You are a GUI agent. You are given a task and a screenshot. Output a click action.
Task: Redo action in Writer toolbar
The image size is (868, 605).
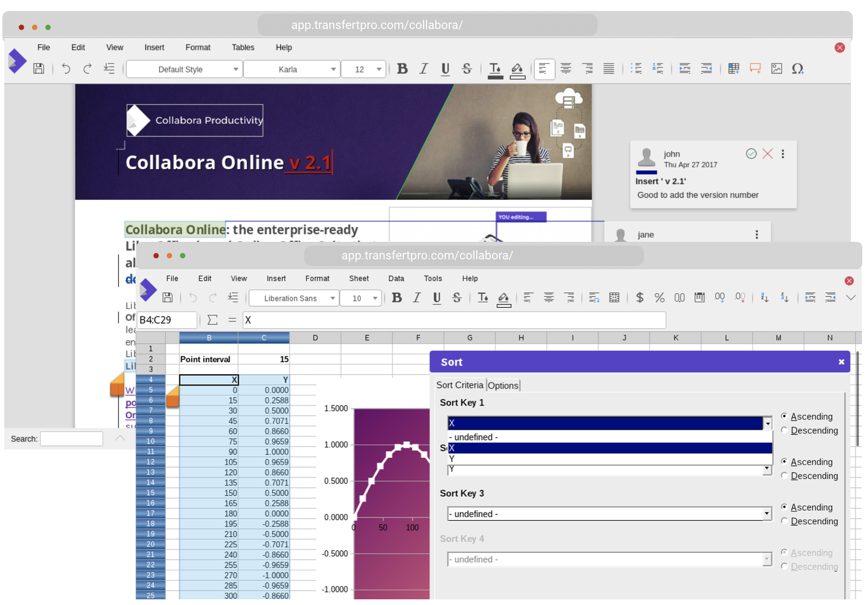pyautogui.click(x=87, y=69)
